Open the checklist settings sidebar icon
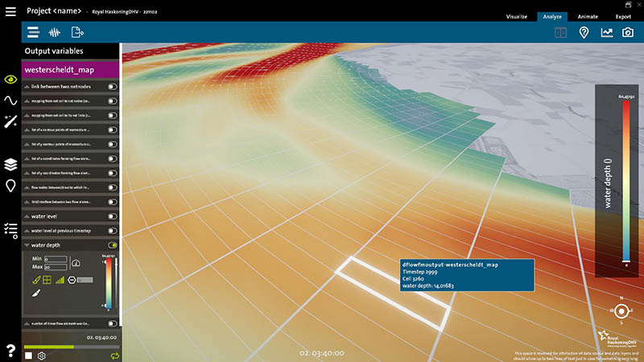 point(10,231)
